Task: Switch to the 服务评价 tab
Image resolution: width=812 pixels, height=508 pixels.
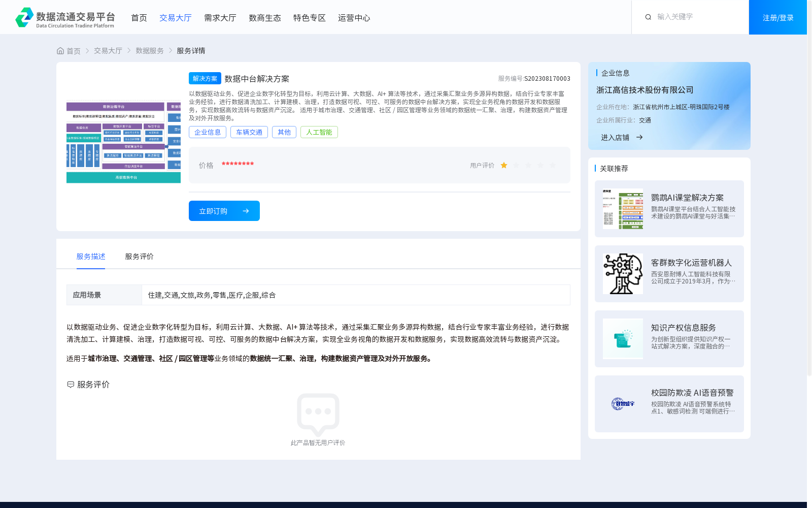Action: coord(140,257)
